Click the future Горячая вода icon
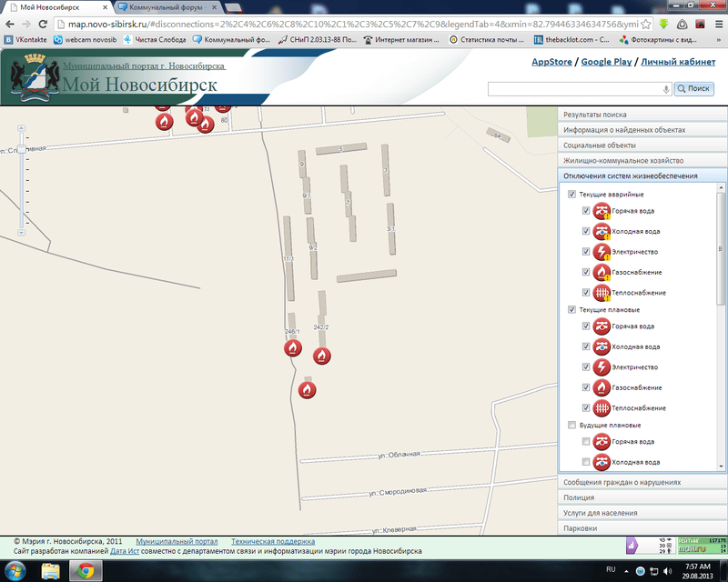The image size is (728, 582). pyautogui.click(x=602, y=441)
